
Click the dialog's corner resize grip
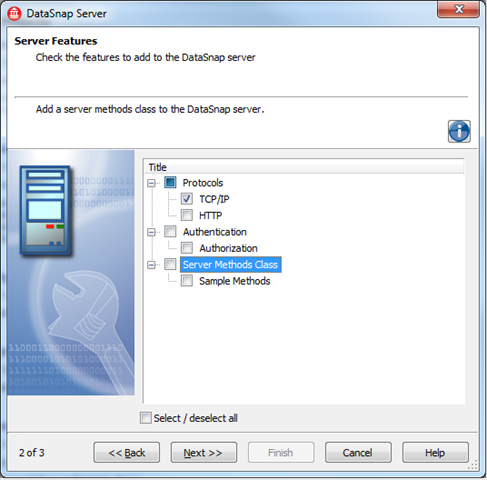[x=473, y=464]
